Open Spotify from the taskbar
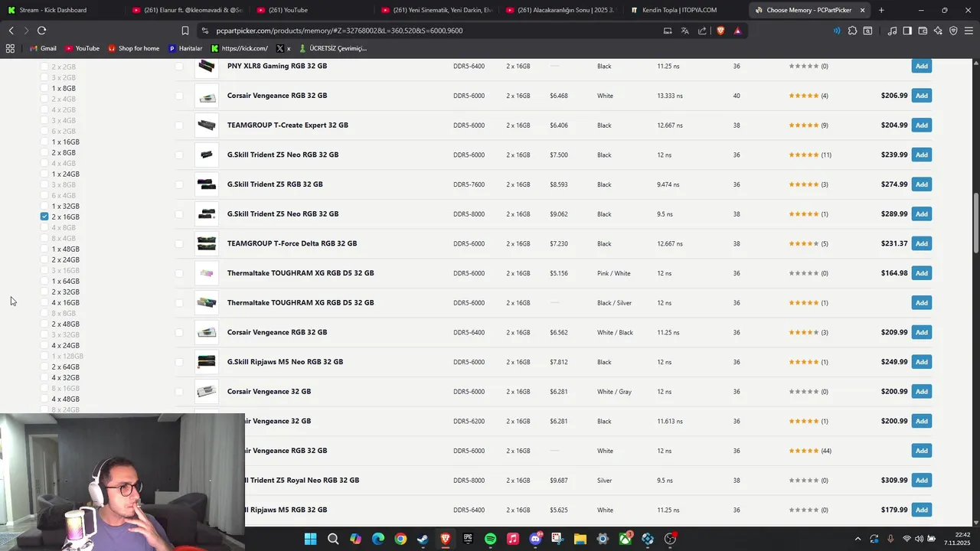Viewport: 980px width, 551px height. (490, 539)
